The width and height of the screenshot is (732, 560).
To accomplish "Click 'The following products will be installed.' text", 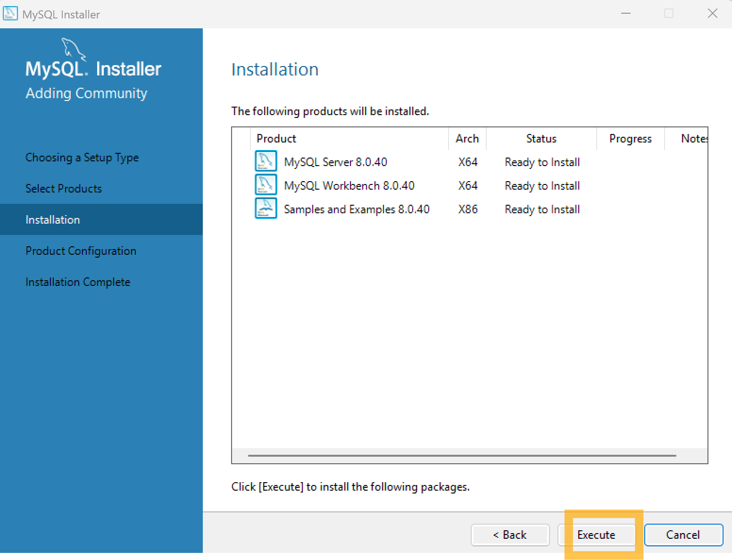I will point(330,111).
